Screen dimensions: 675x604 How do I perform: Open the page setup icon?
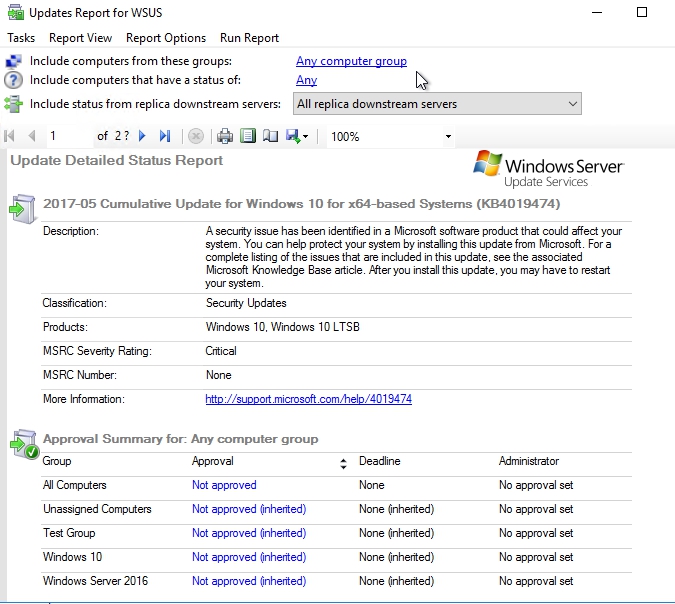[270, 136]
